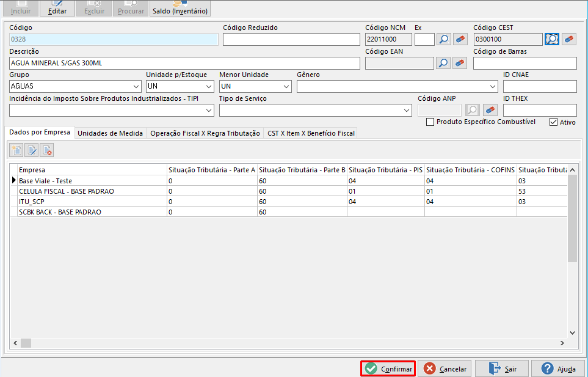Click Situação Tributária - Parte A header
Image resolution: width=588 pixels, height=377 pixels.
tap(212, 170)
